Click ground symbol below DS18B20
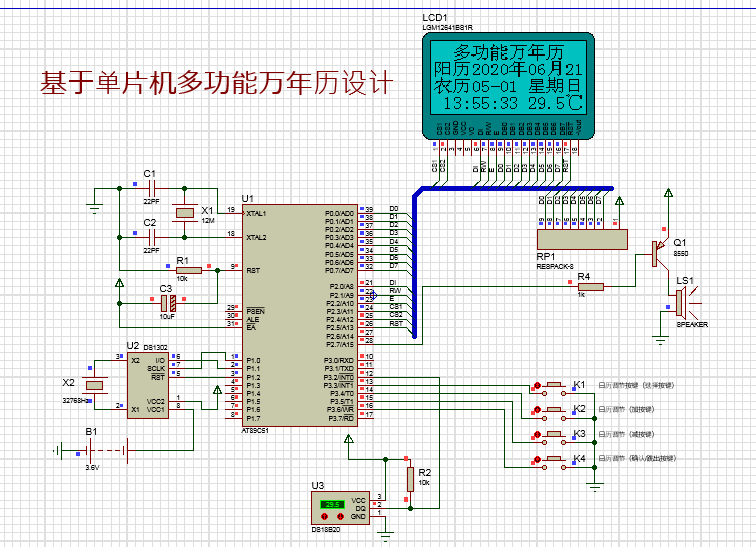Screen dimensions: 756x547 [x=385, y=535]
